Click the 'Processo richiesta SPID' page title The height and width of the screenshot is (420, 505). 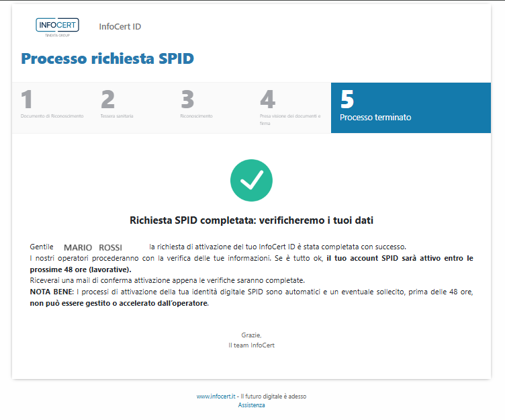107,58
